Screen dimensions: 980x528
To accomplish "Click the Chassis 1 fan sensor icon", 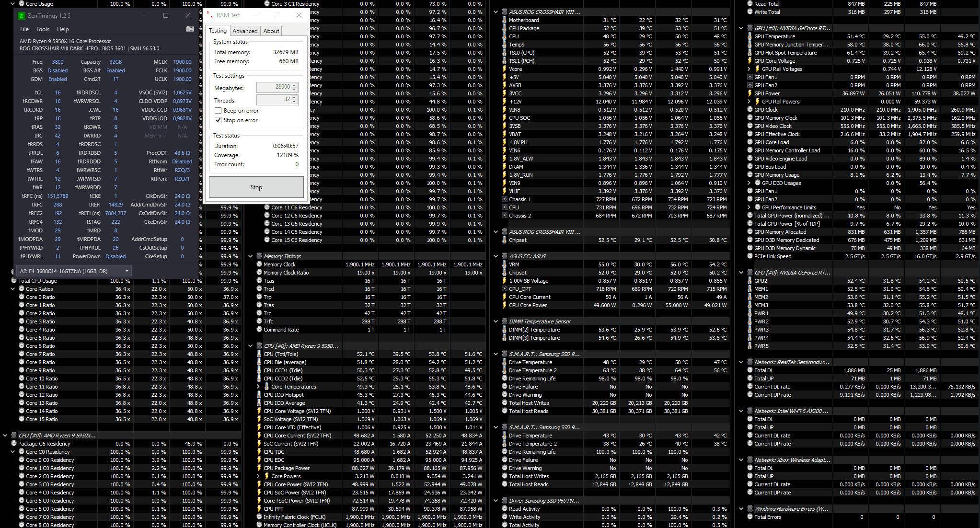I will click(504, 199).
